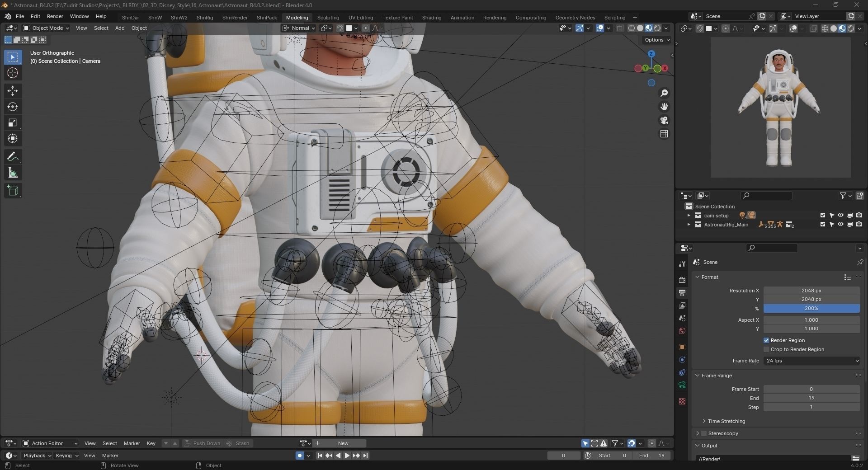
Task: Select the Select Box tool
Action: pos(13,57)
